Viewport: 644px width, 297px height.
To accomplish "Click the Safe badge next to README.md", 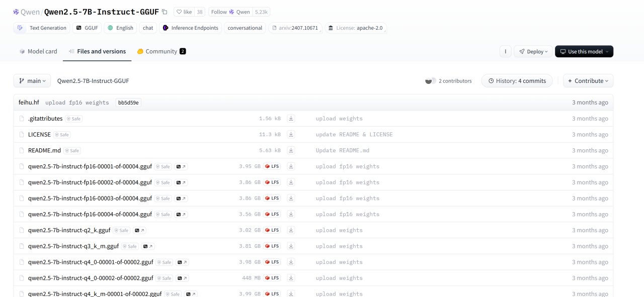I will 72,151.
